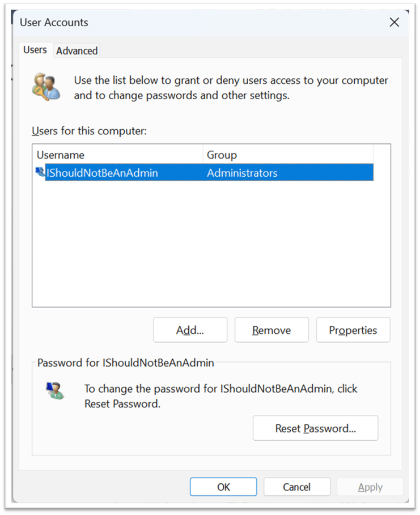This screenshot has width=420, height=515.
Task: Click the password section user icon
Action: pyautogui.click(x=54, y=391)
